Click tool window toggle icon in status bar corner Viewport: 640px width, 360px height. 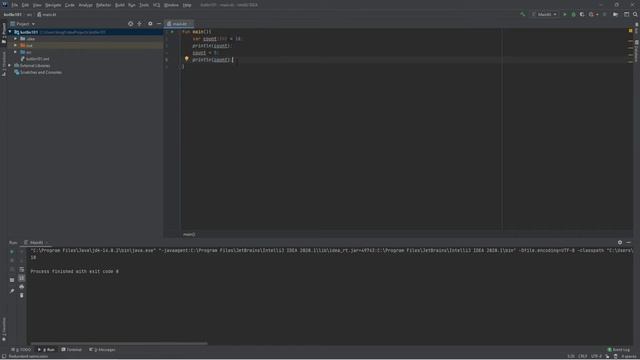tap(4, 356)
